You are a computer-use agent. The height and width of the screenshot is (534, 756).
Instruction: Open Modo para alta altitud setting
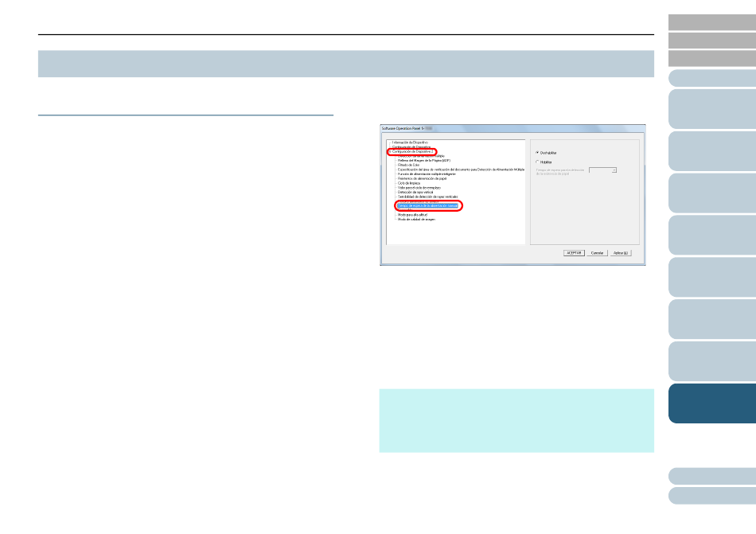[415, 215]
